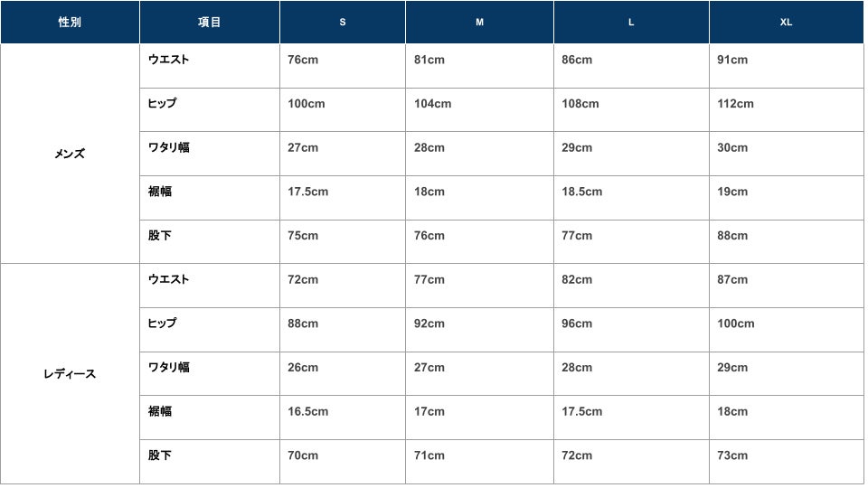The image size is (868, 488).
Task: Select the 73cm ladies' 股下 XL cell
Action: tap(732, 455)
